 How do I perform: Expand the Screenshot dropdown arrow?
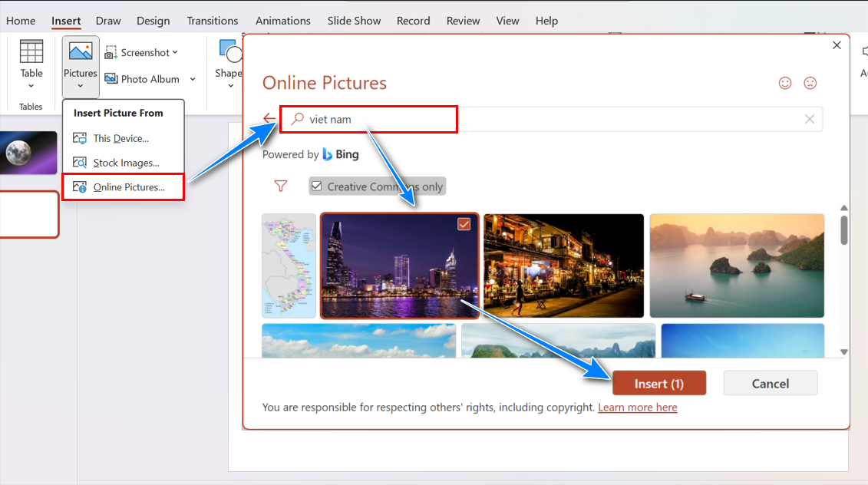(175, 53)
